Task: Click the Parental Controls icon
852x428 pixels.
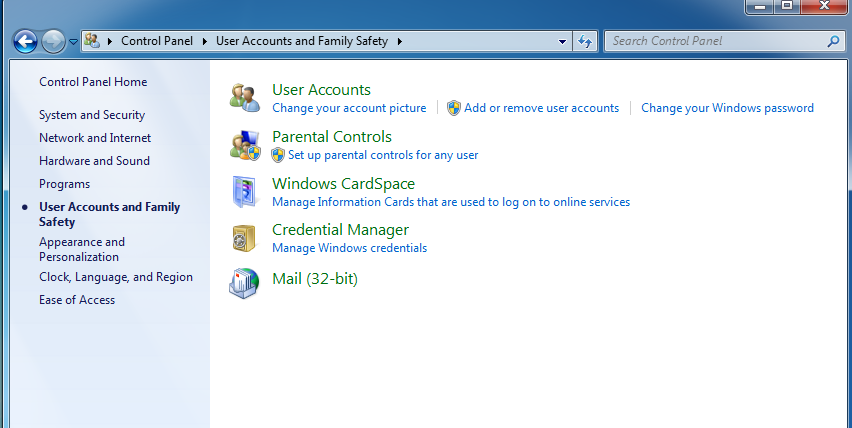Action: 245,145
